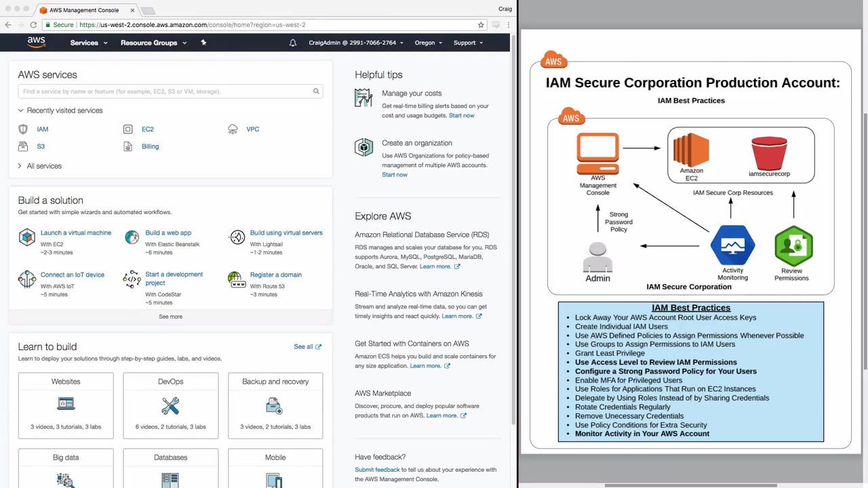Open the notifications bell icon
Screen dimensions: 868x488
tap(293, 43)
